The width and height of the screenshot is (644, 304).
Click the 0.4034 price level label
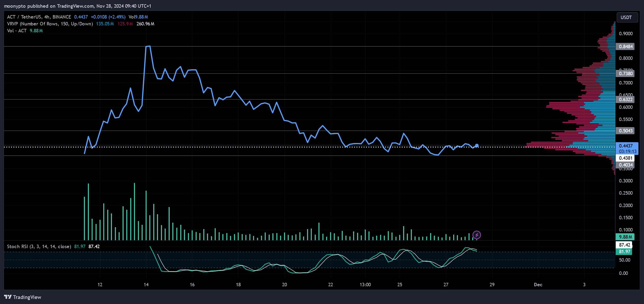(x=626, y=165)
